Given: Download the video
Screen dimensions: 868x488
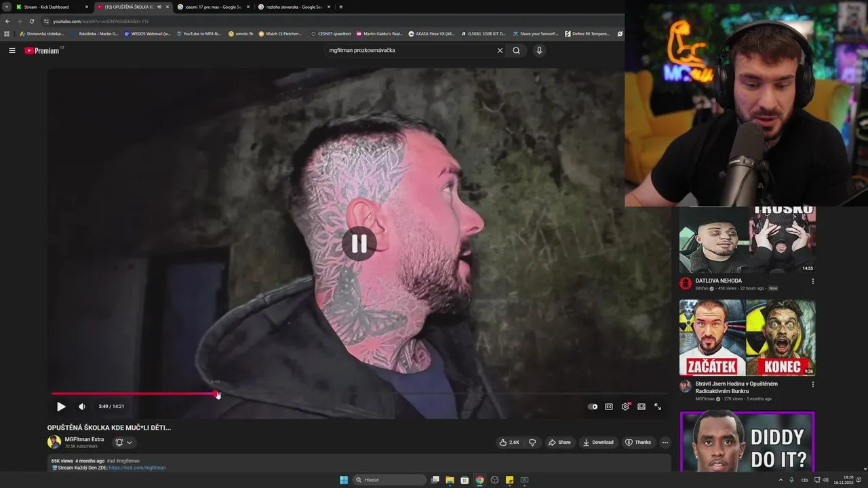Looking at the screenshot, I should pos(598,442).
